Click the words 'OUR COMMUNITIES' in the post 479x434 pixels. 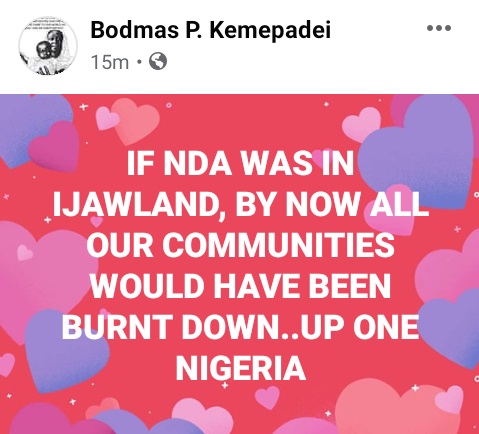(240, 245)
